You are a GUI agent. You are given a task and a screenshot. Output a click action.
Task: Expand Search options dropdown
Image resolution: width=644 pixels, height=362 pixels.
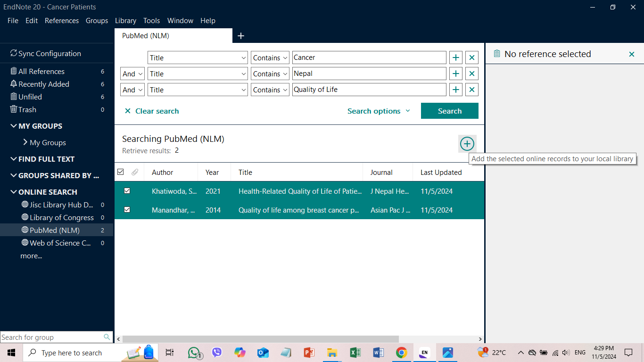[379, 111]
